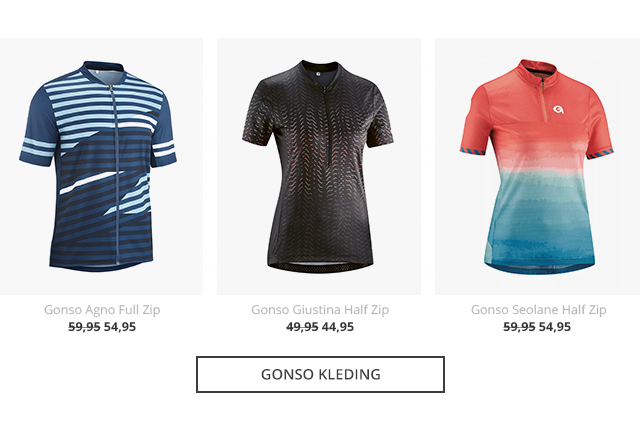Click the Gonso Seolane Half Zip title
The width and height of the screenshot is (640, 429).
click(x=538, y=309)
